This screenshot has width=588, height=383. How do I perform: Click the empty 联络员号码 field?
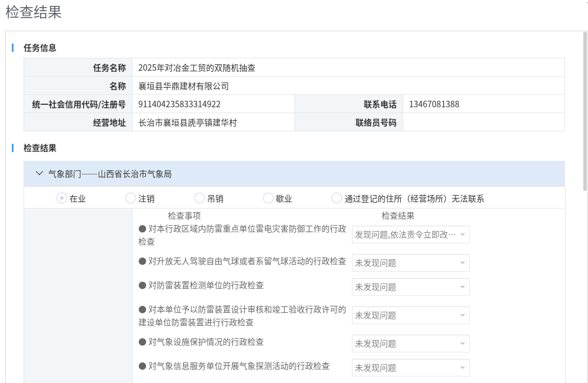coord(483,123)
